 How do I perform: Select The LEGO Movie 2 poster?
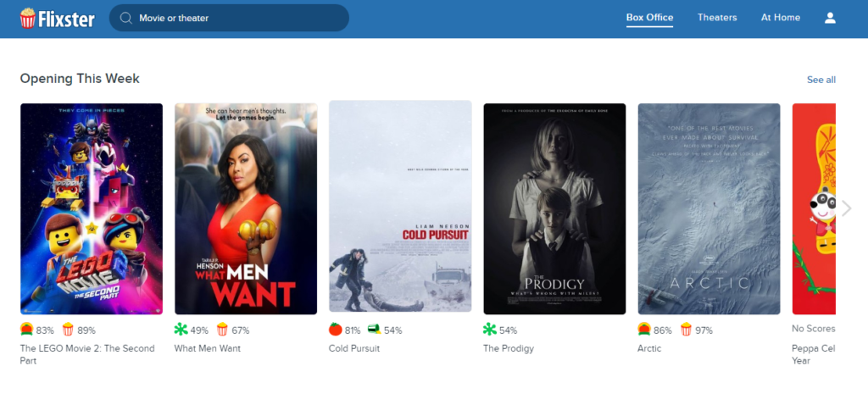92,208
